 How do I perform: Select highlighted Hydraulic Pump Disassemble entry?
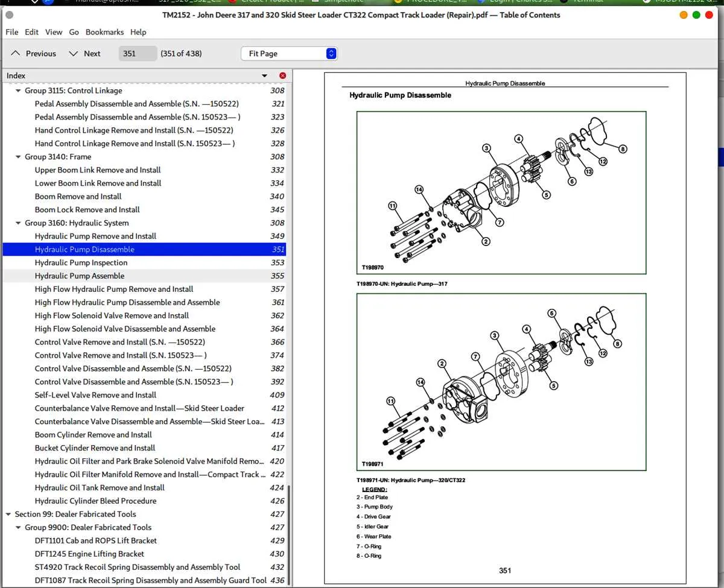(144, 250)
